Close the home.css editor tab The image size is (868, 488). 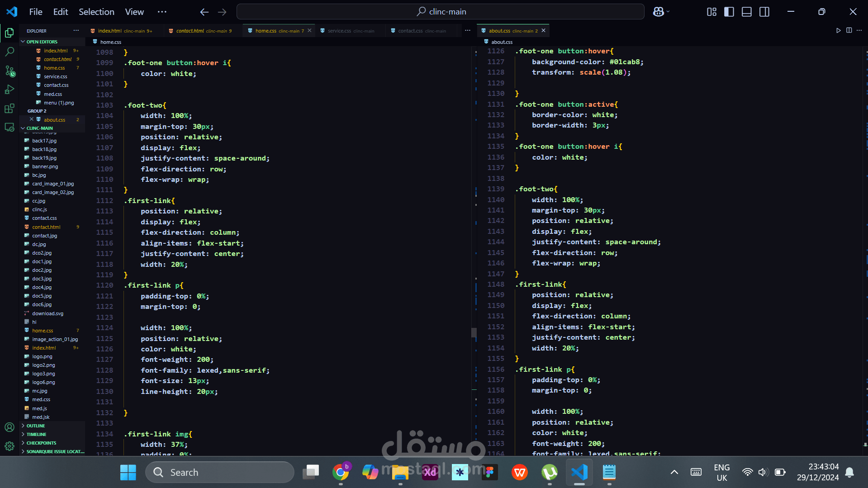[x=309, y=31]
